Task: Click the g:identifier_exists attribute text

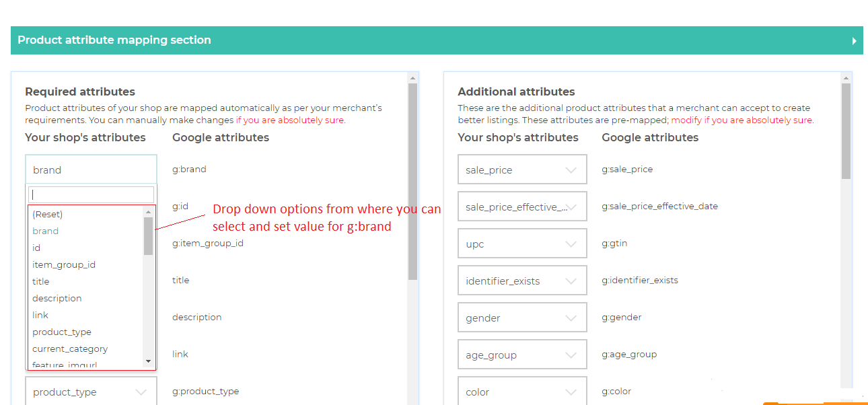Action: pos(640,280)
